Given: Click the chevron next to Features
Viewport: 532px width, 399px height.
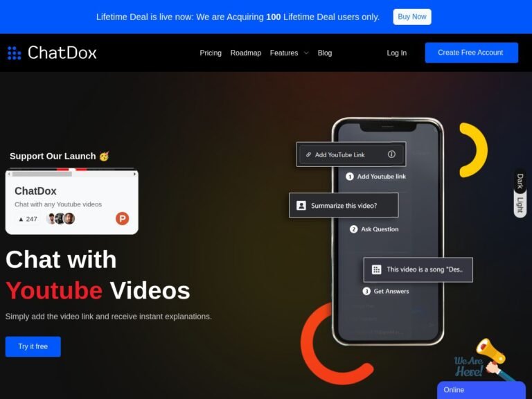Looking at the screenshot, I should 306,53.
